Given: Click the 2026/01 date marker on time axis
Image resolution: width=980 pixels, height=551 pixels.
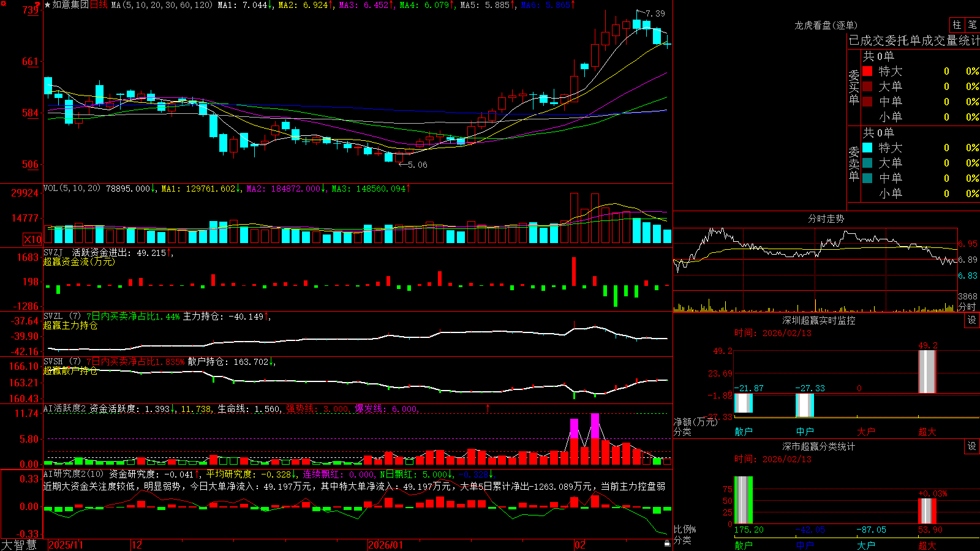Looking at the screenshot, I should (x=386, y=545).
